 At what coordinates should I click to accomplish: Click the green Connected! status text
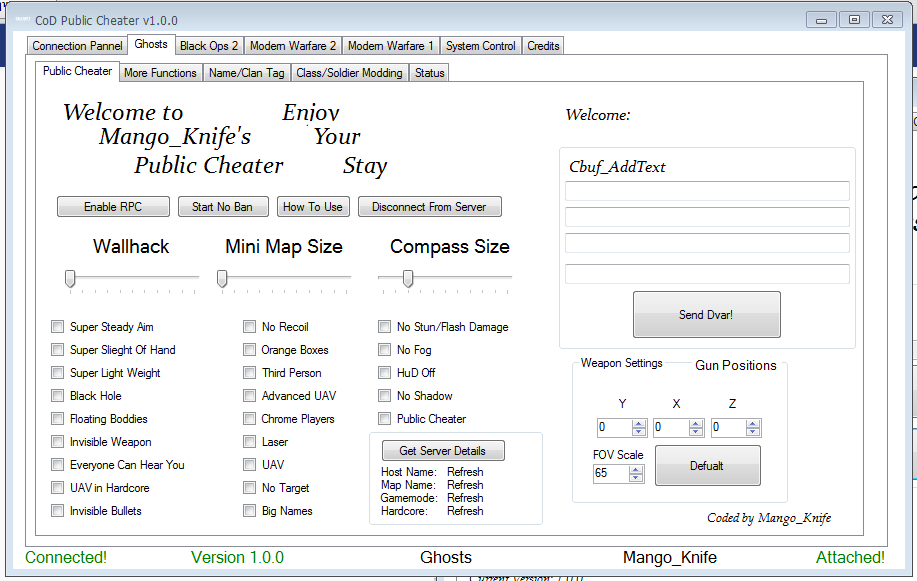[66, 558]
